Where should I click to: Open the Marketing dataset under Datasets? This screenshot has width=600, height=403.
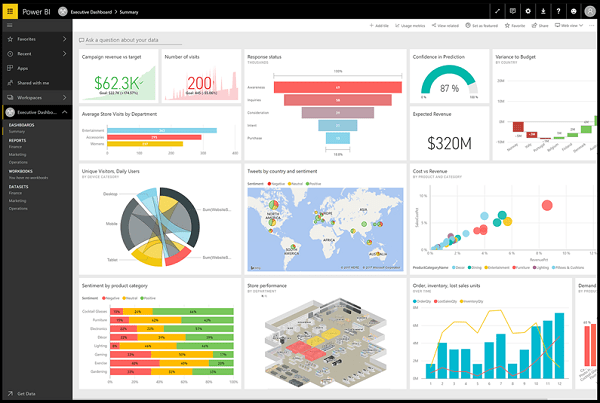point(18,201)
